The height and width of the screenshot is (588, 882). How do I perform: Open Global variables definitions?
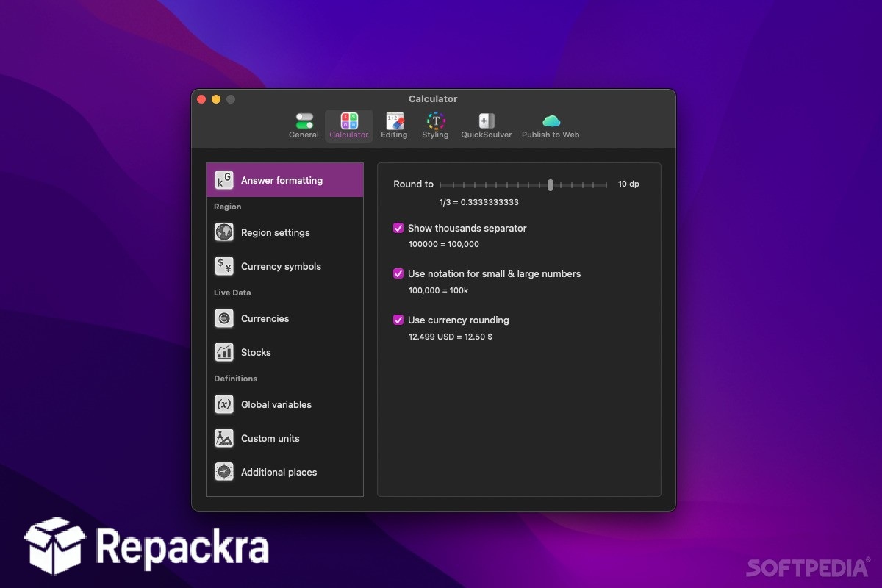(x=284, y=404)
